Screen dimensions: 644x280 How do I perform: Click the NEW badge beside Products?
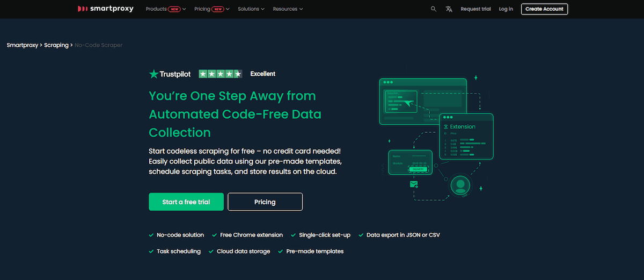point(174,9)
